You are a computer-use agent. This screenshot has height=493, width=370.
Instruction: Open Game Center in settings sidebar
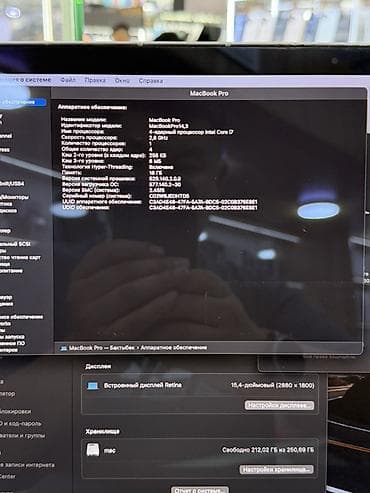pos(8,477)
